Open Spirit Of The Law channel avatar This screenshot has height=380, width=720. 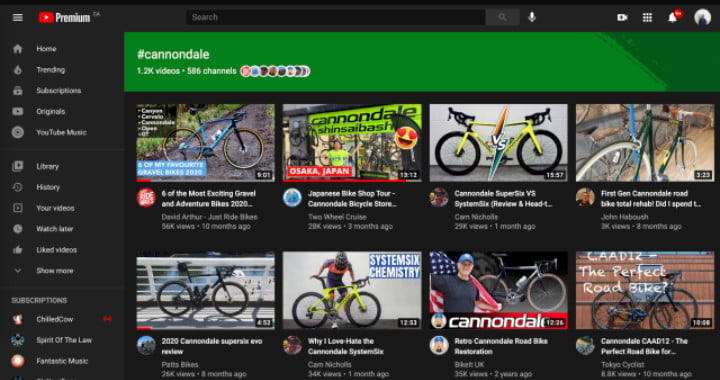pos(17,340)
